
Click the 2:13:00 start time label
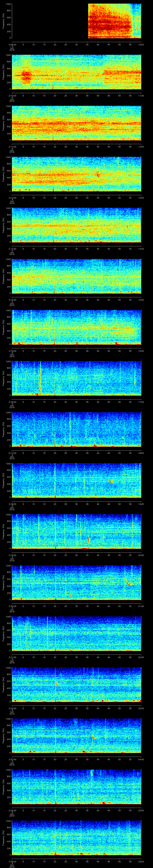click(12, 249)
